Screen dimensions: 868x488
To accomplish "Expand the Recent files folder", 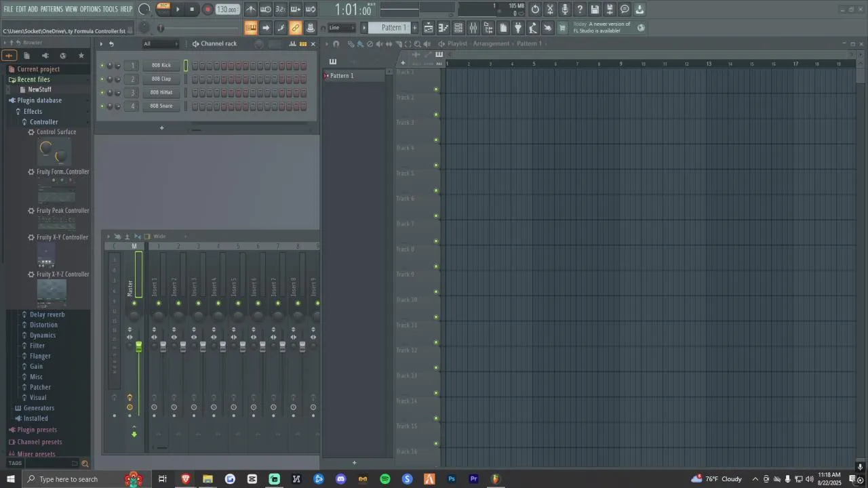I will (x=33, y=79).
